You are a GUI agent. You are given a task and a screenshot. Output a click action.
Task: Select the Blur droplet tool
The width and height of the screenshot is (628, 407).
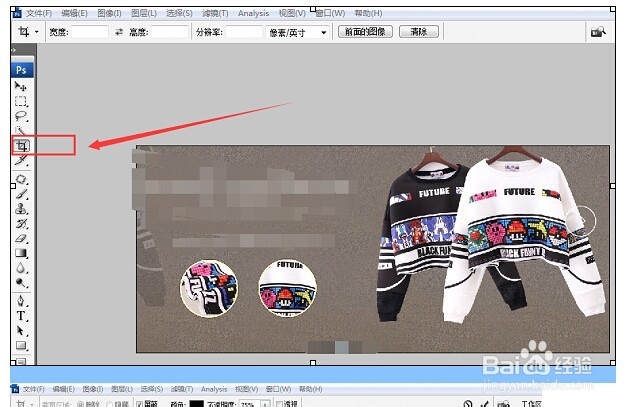coord(20,268)
